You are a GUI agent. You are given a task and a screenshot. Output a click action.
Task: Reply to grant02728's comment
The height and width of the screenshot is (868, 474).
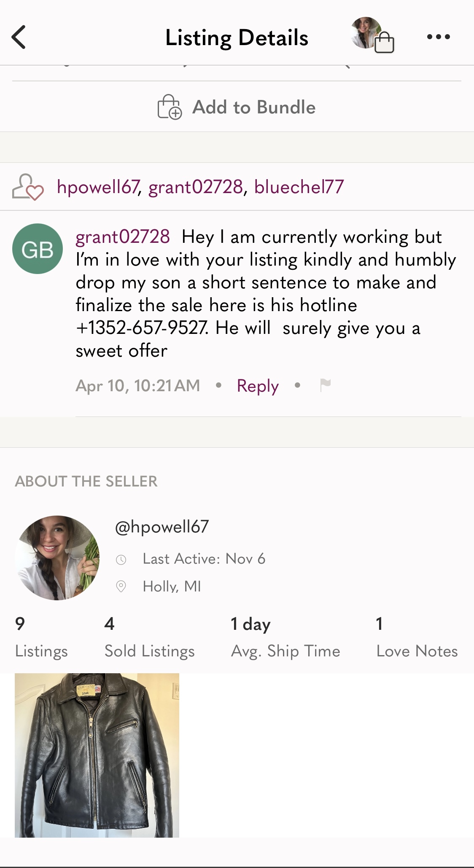pos(258,386)
